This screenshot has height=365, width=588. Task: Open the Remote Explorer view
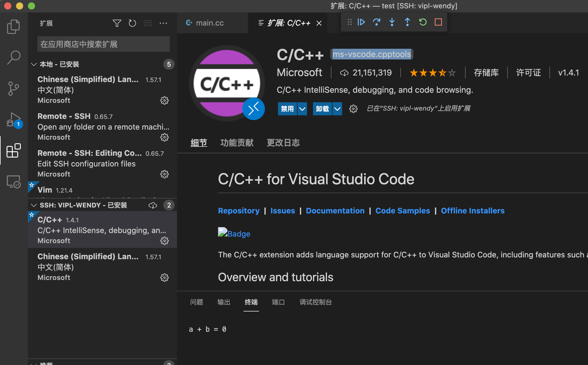tap(13, 181)
